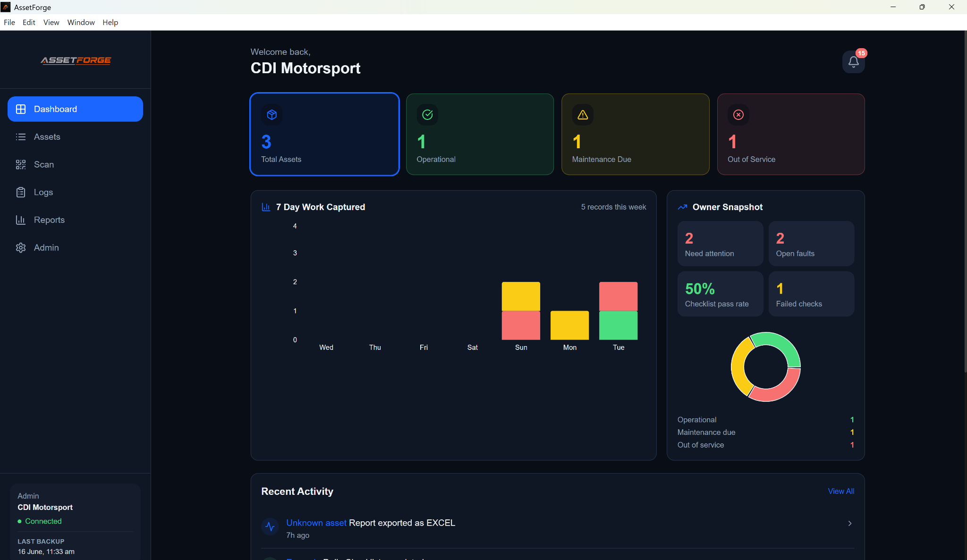Click the AssetForge app icon in title bar
967x560 pixels.
point(6,7)
